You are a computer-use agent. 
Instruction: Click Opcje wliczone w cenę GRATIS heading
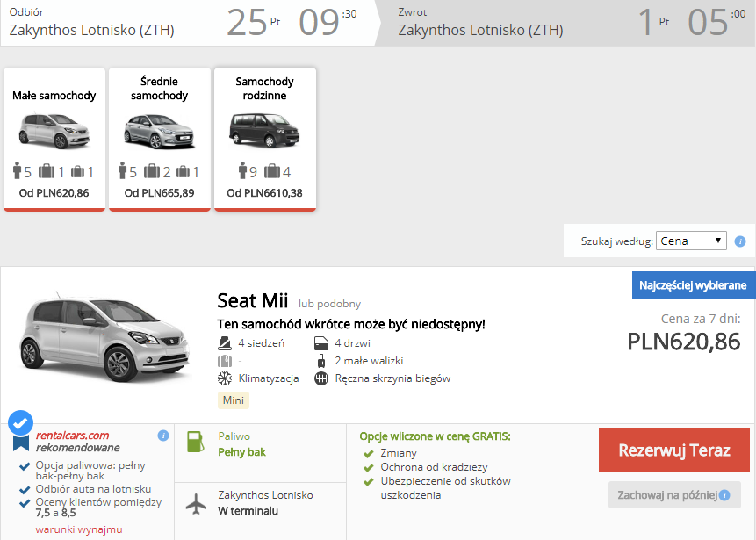(x=435, y=436)
